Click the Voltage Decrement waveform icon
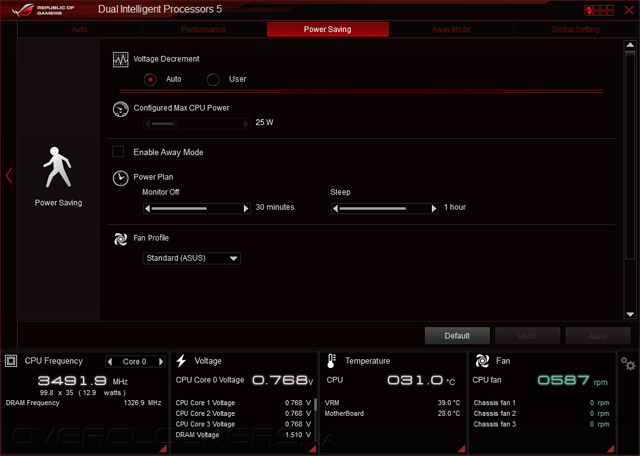The width and height of the screenshot is (640, 456). 120,60
